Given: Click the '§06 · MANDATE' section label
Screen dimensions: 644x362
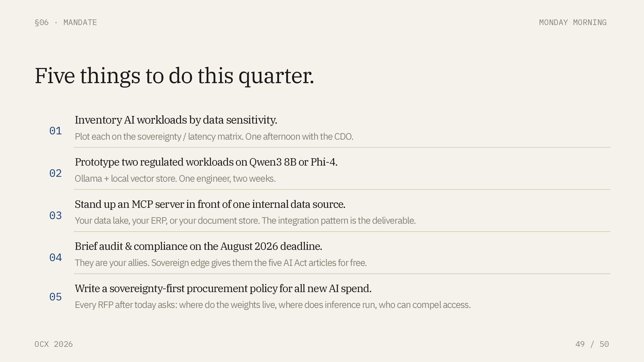Looking at the screenshot, I should tap(66, 22).
